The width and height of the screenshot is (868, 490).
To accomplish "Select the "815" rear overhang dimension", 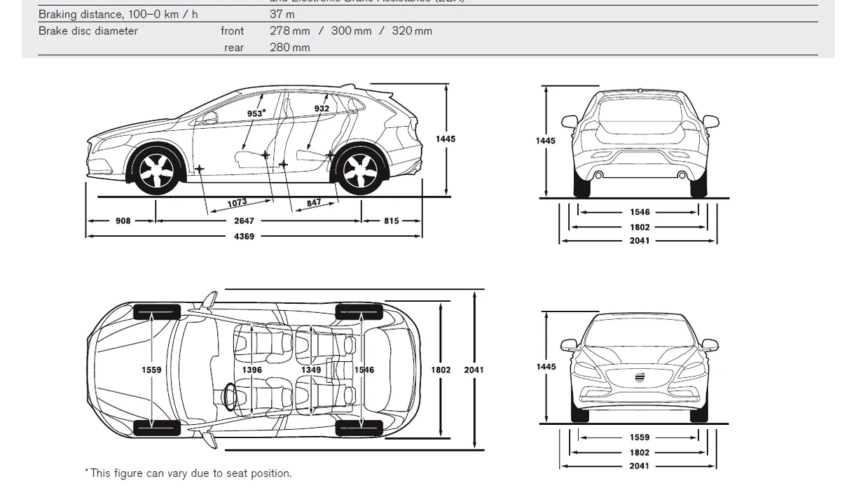I will coord(392,220).
